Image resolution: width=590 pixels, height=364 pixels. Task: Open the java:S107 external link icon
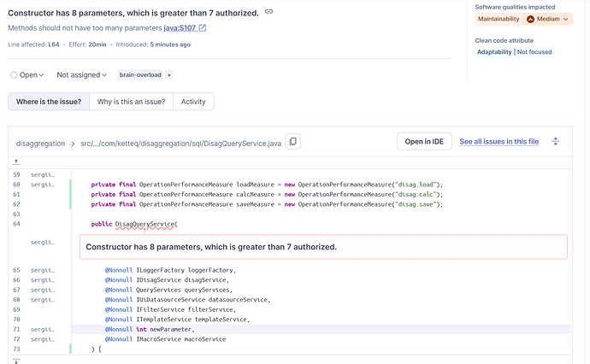pos(203,28)
